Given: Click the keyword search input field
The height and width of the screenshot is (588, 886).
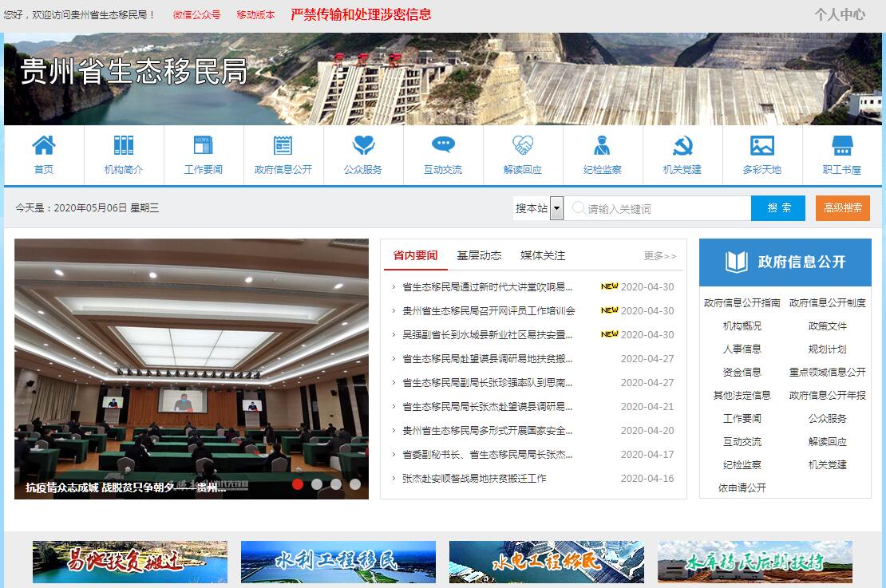Looking at the screenshot, I should 663,209.
